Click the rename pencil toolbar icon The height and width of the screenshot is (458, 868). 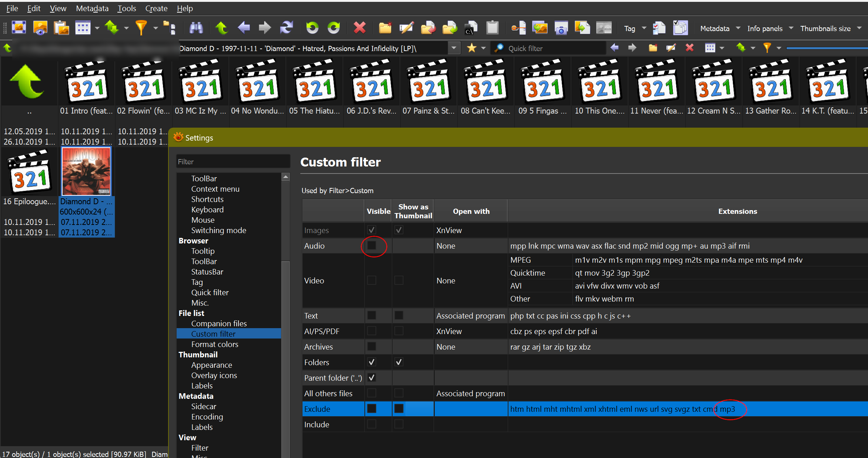click(406, 28)
